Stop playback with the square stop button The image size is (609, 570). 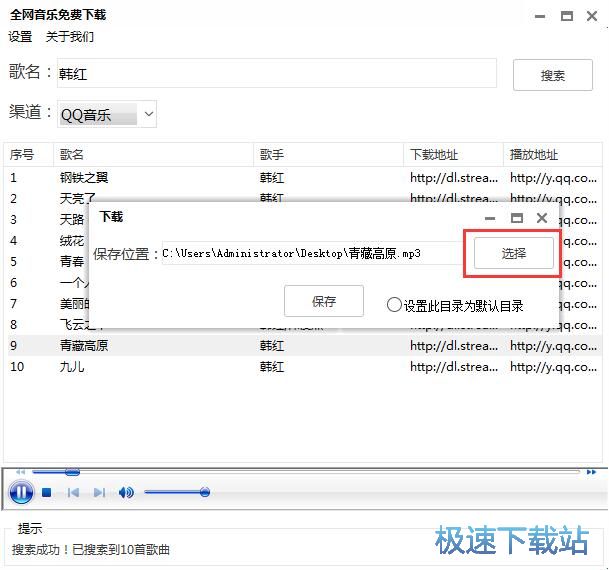tap(47, 493)
